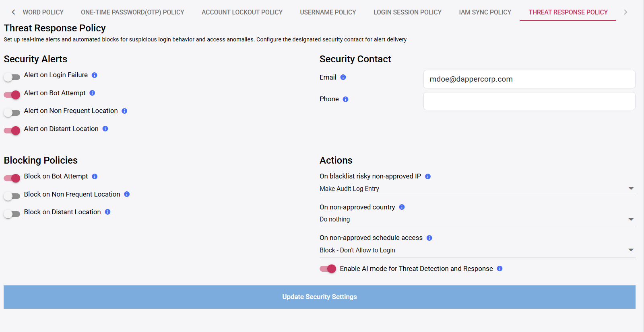Click info icon next to Alert on Login Failure
The image size is (644, 332).
(x=95, y=75)
